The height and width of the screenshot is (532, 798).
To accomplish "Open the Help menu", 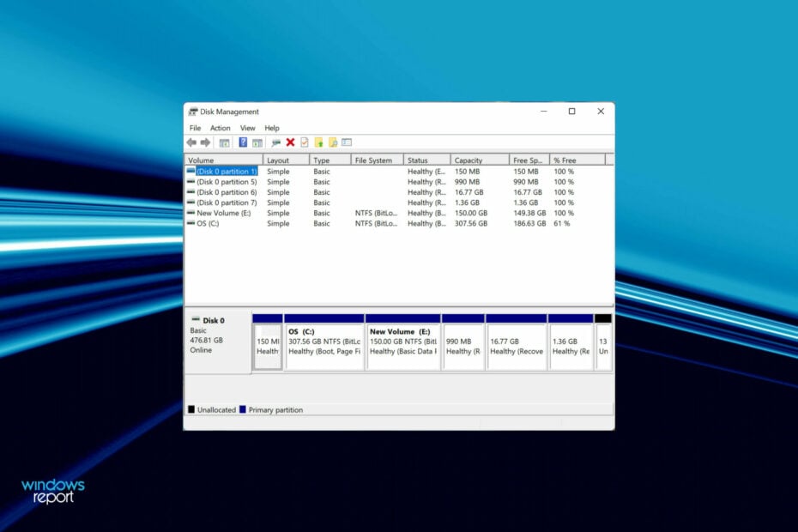I will [272, 127].
